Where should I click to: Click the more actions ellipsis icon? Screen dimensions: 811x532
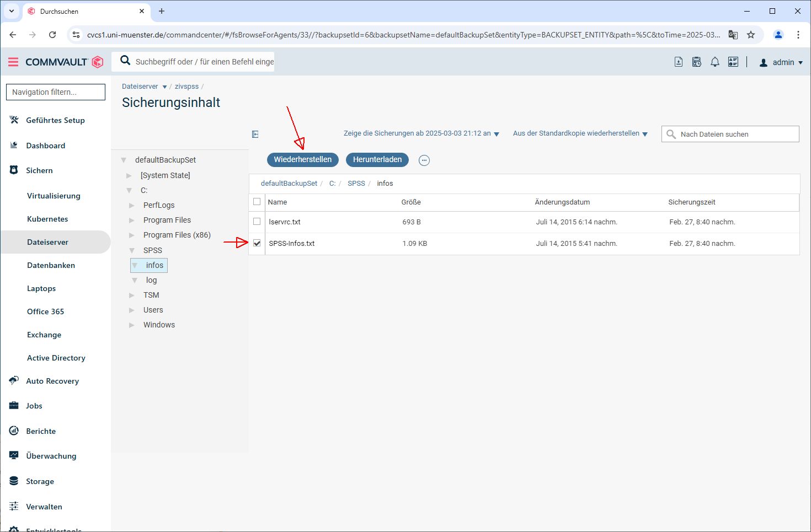coord(424,160)
